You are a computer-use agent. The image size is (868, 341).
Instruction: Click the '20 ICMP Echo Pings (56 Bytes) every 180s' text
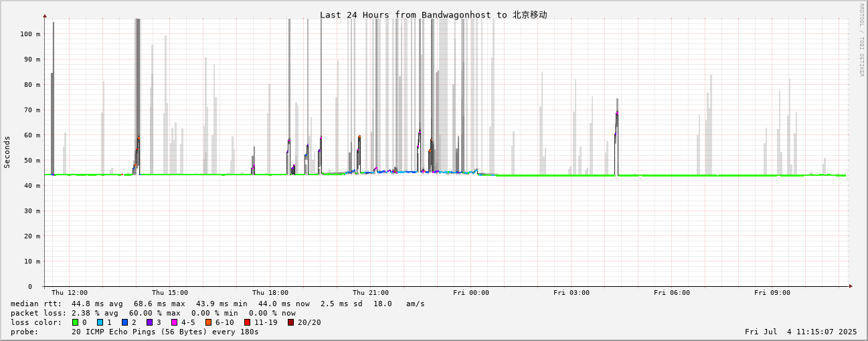pos(165,332)
